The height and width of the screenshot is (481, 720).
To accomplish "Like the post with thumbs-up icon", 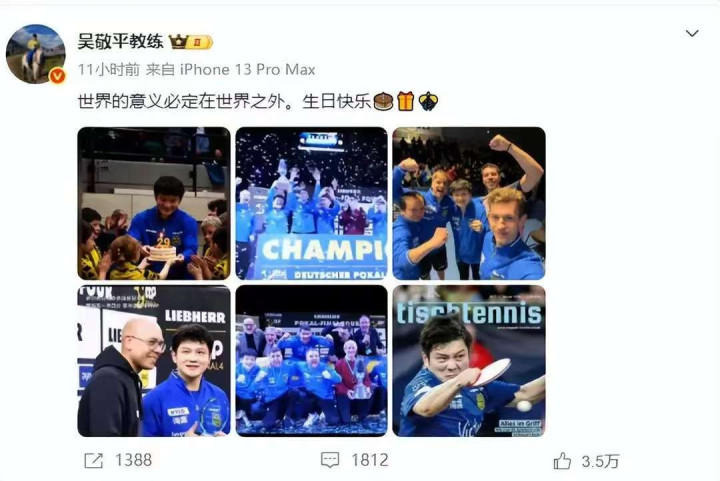I will tap(562, 460).
